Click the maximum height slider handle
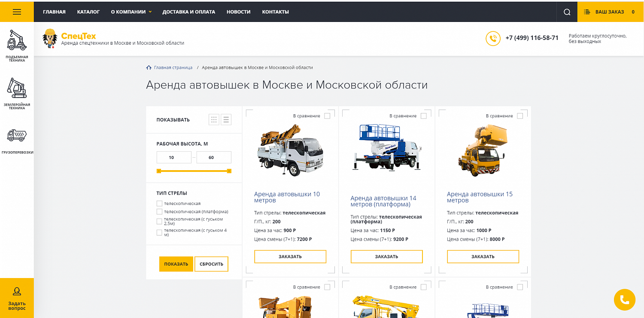Image resolution: width=644 pixels, height=318 pixels. click(x=229, y=171)
